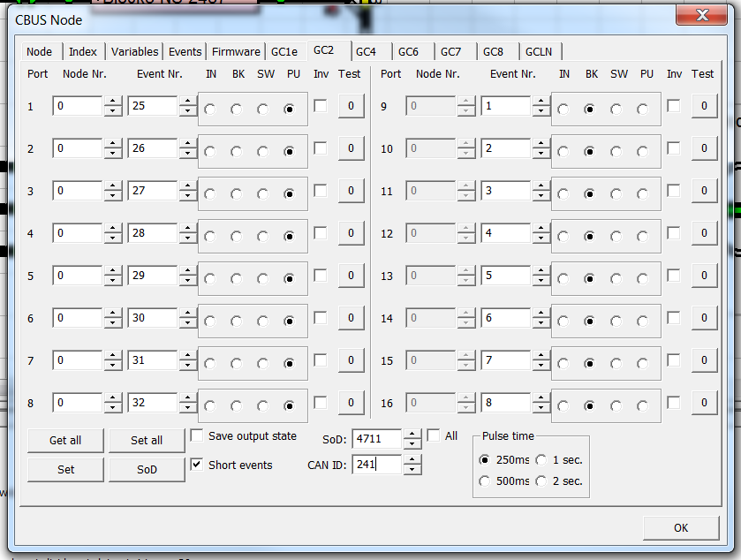
Task: Increase the SoD value with up arrow
Action: tap(413, 435)
